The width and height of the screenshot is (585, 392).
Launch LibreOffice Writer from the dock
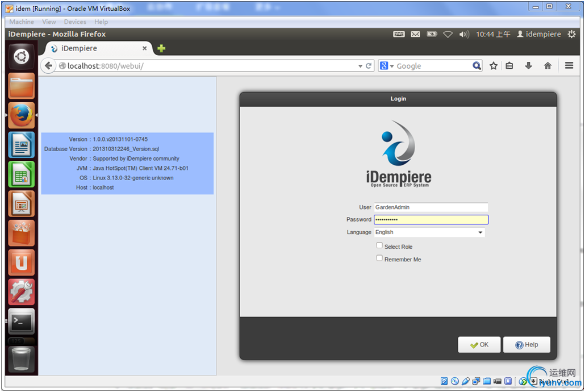point(21,145)
